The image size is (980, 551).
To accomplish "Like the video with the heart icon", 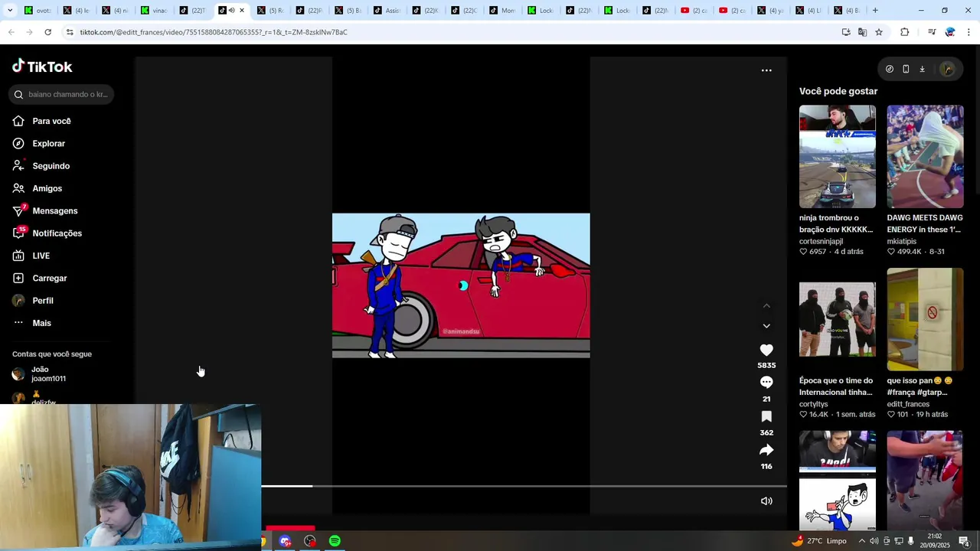I will pyautogui.click(x=766, y=350).
